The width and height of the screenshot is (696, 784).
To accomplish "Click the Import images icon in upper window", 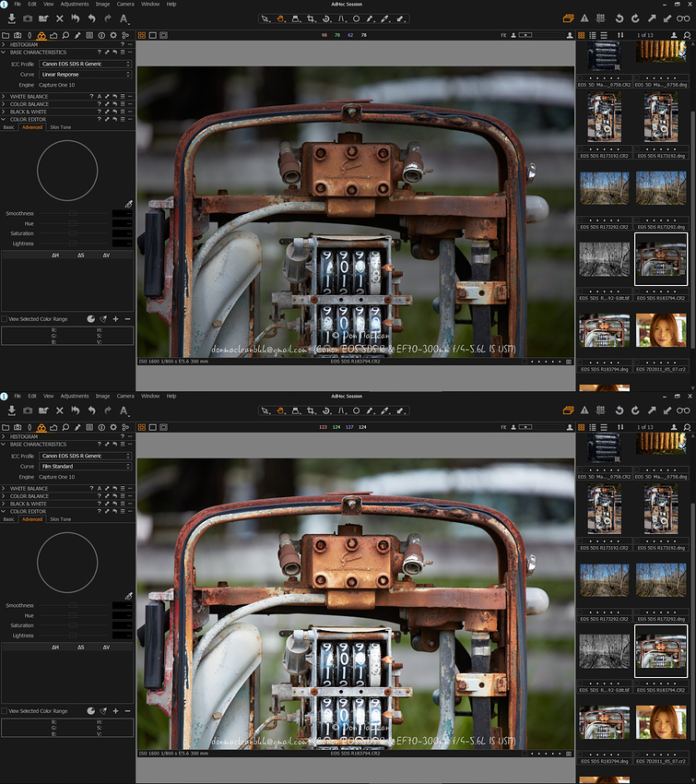I will (x=10, y=18).
